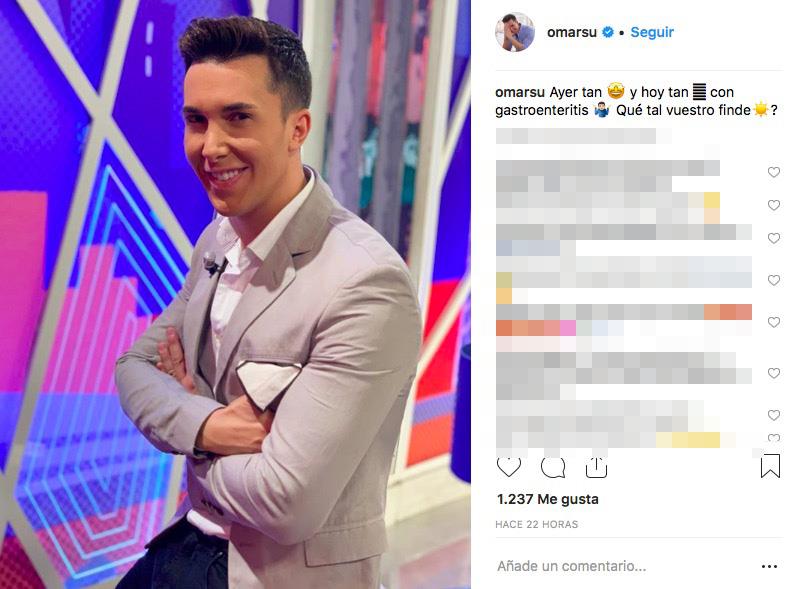This screenshot has width=796, height=589.
Task: Follow omarsu using the Seguir link
Action: 652,32
